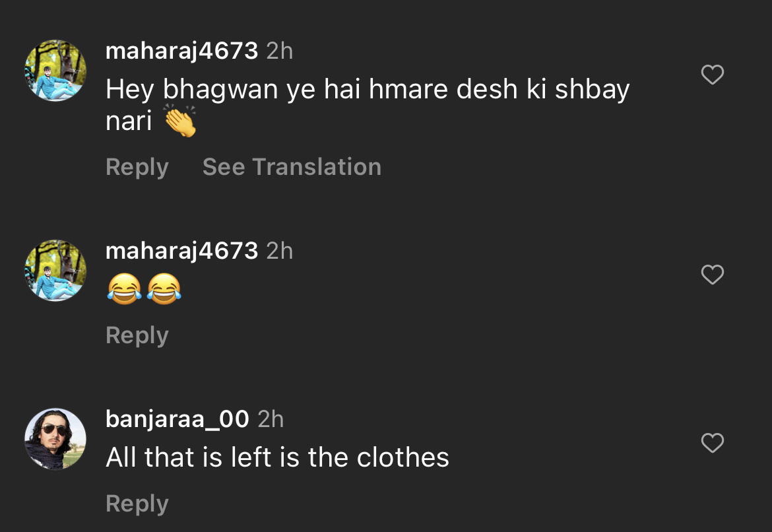
Task: Open maharaj4673 username above "Hey bhagwan" comment
Action: [181, 51]
